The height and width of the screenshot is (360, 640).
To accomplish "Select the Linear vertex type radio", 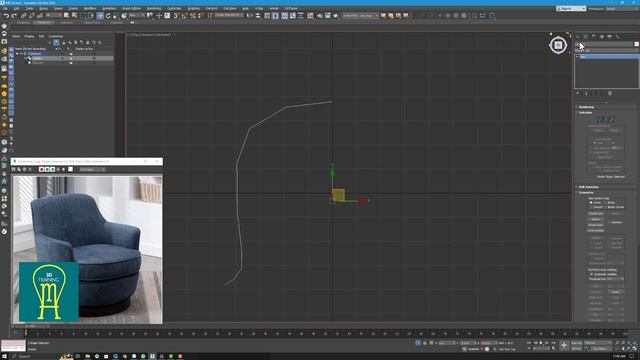I will (x=591, y=202).
